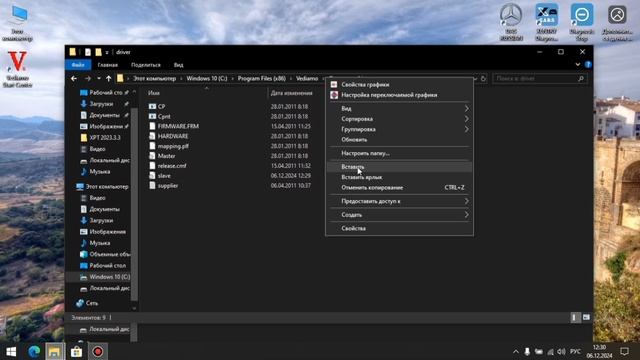This screenshot has height=360, width=640.
Task: Open recent locations dropdown arrow
Action: (99, 78)
